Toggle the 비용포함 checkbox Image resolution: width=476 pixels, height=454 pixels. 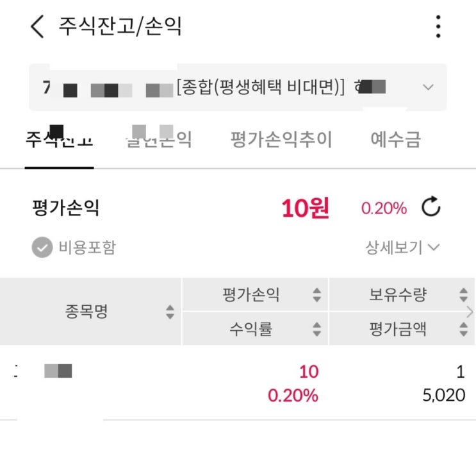coord(42,248)
